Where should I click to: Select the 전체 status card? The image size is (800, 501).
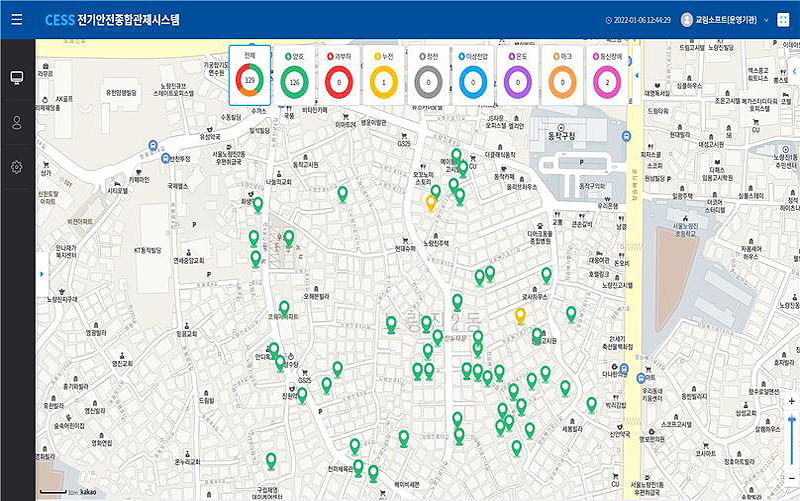(249, 75)
